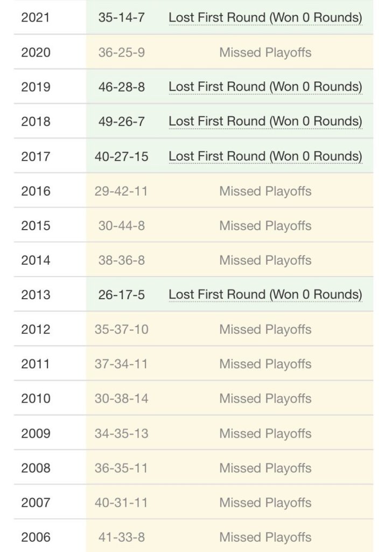The height and width of the screenshot is (552, 392).
Task: Select the 40-31-11 record in 2007
Action: coord(121,502)
